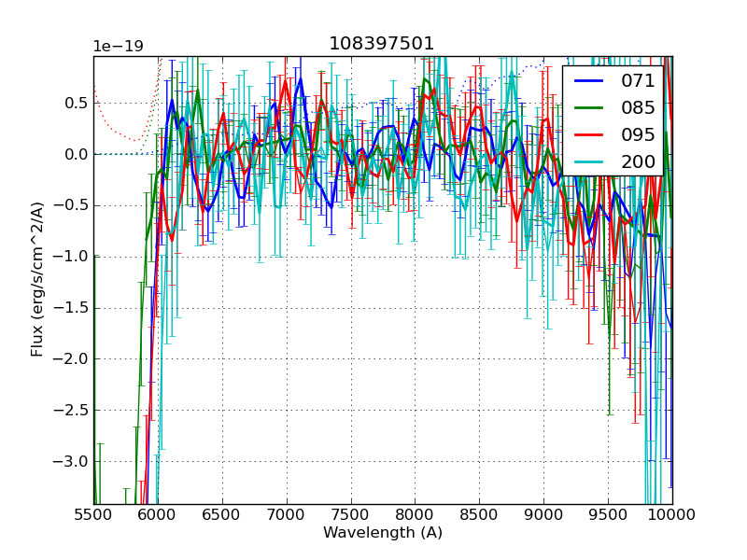This screenshot has height=560, width=747.
Task: Select the 085 legend label
Action: [x=638, y=107]
